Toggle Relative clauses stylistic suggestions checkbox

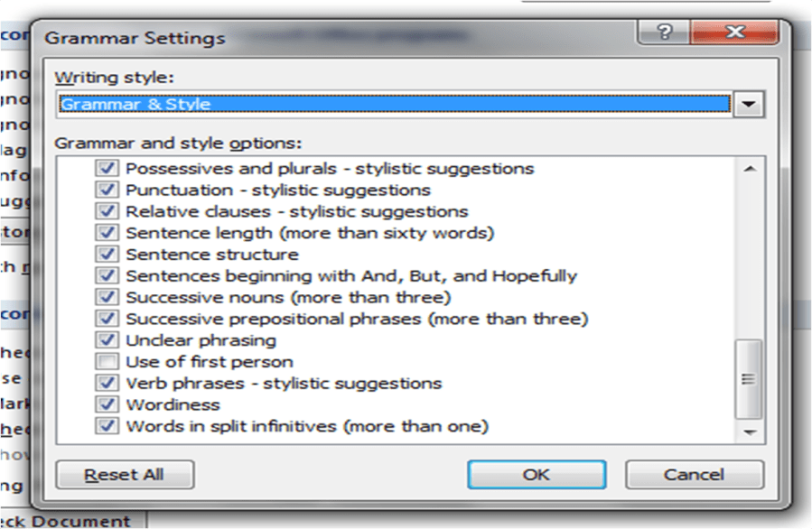tap(107, 212)
